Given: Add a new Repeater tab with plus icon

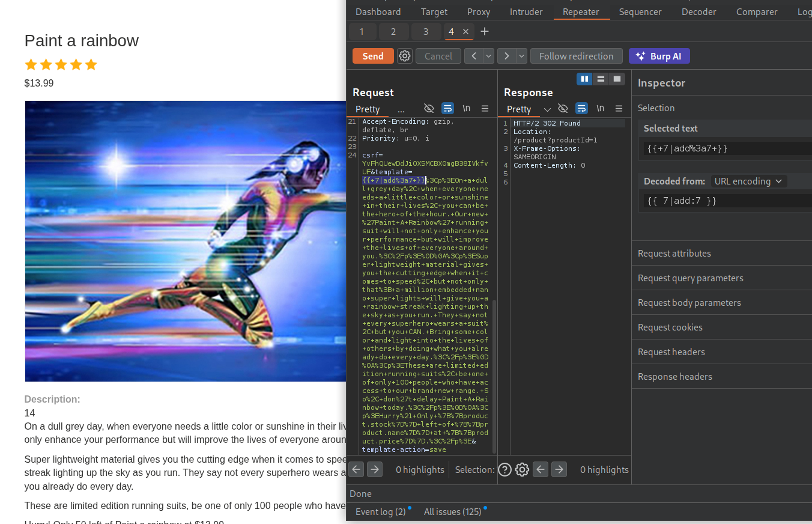Looking at the screenshot, I should (x=485, y=31).
